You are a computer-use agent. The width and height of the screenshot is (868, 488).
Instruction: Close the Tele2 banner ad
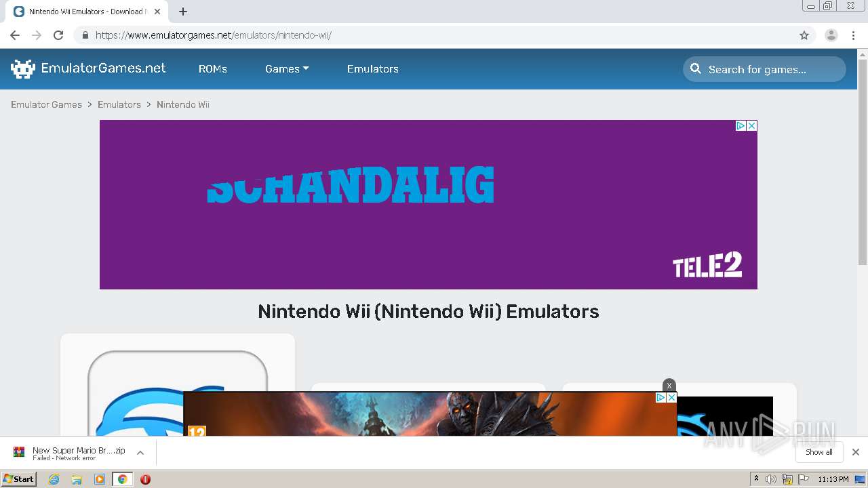point(751,125)
